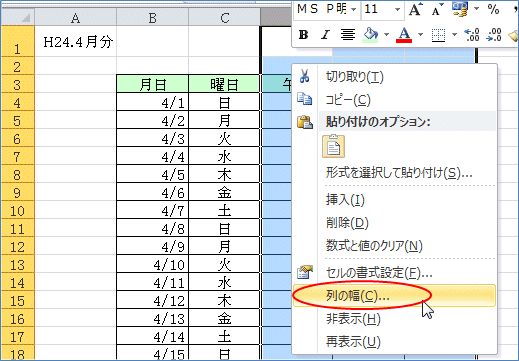Screen dimensions: 519x361
Task: Click the 月日 header cell
Action: point(153,84)
